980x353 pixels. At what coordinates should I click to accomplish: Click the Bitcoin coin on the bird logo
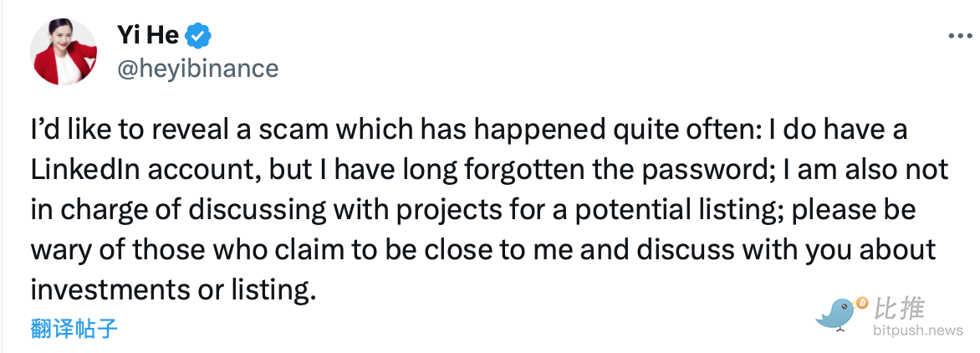(x=860, y=301)
